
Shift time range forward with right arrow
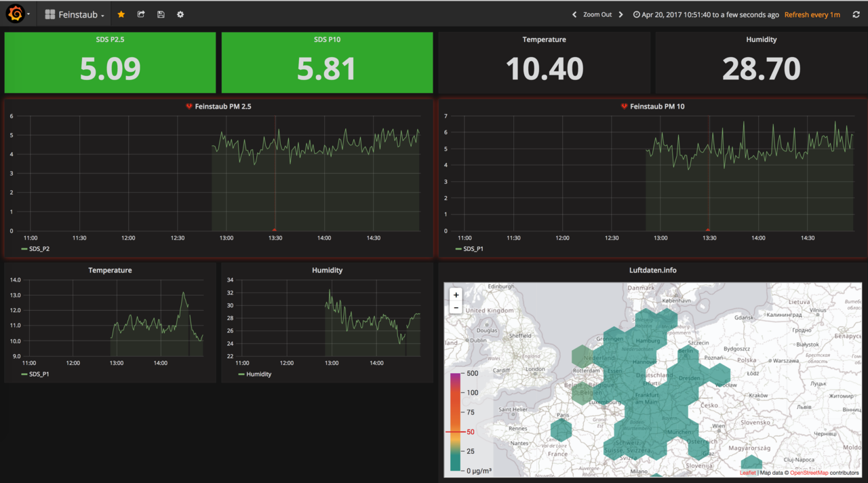point(620,14)
